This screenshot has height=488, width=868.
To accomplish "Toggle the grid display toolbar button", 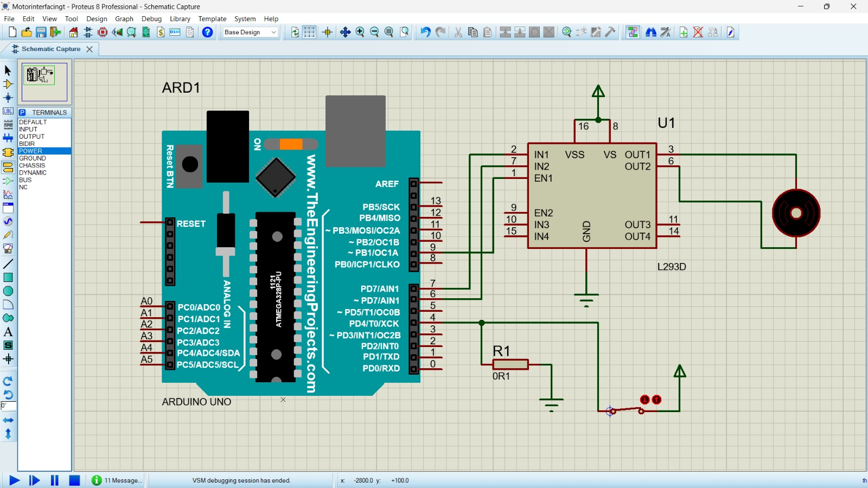I will point(309,32).
